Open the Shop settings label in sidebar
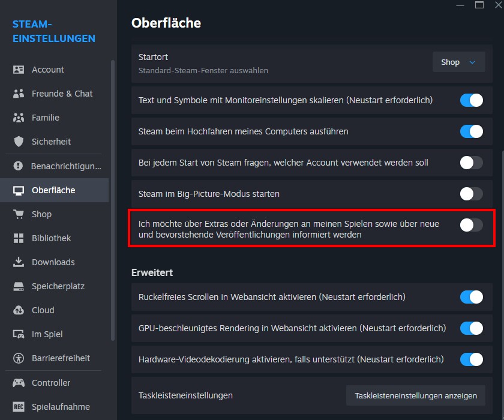This screenshot has width=504, height=420. [x=41, y=214]
